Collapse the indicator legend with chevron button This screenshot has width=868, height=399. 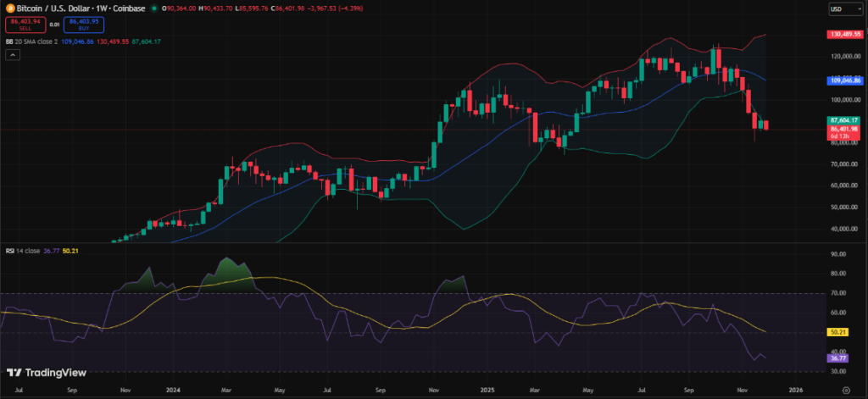pos(13,55)
